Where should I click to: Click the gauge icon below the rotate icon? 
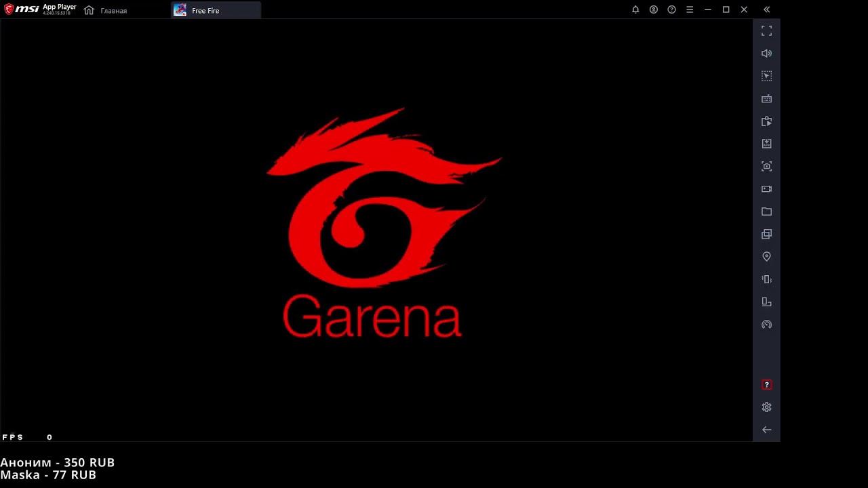coord(766,325)
